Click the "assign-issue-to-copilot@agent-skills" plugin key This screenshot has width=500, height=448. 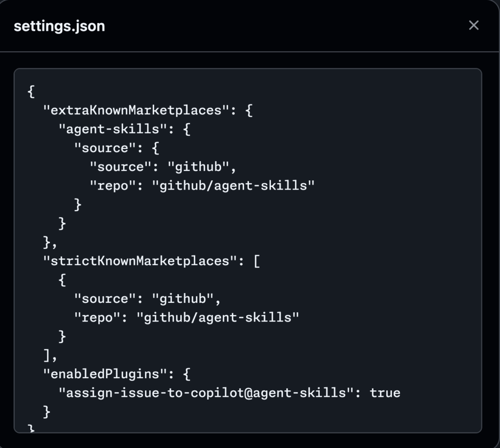click(x=206, y=393)
